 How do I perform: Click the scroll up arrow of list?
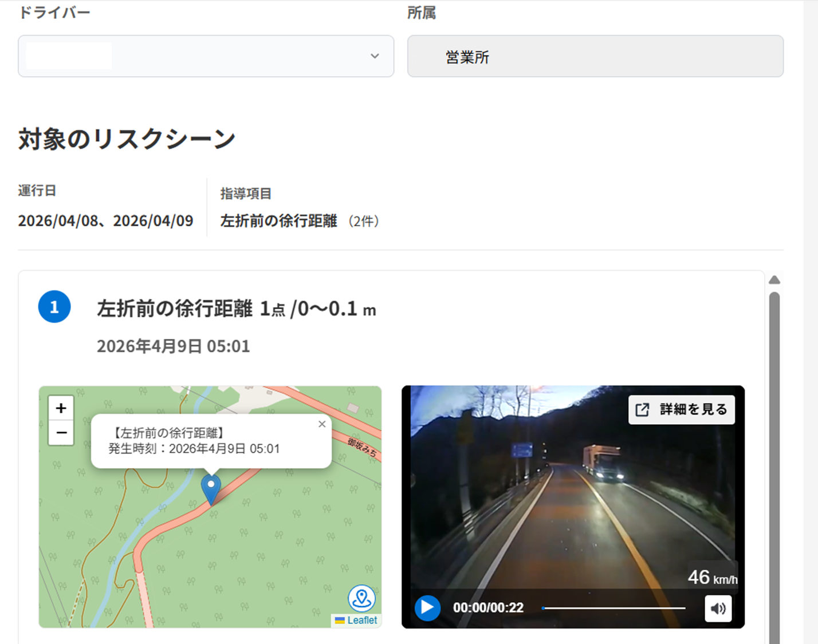[x=774, y=280]
